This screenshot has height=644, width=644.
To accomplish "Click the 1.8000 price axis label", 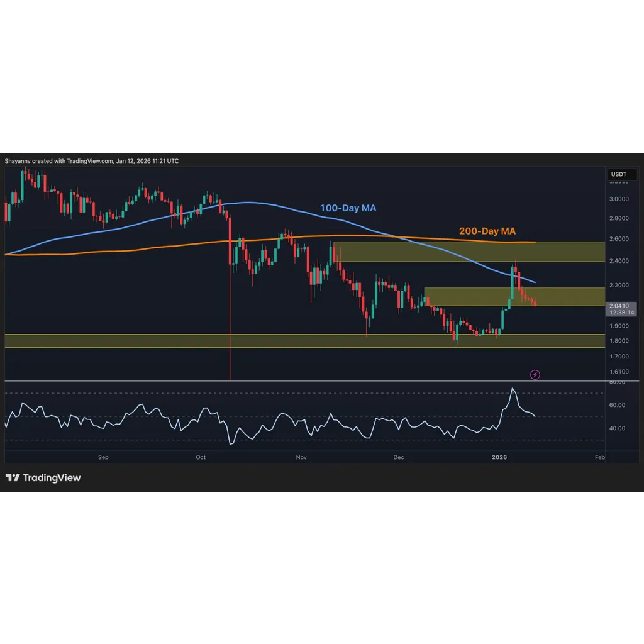I will (x=619, y=341).
